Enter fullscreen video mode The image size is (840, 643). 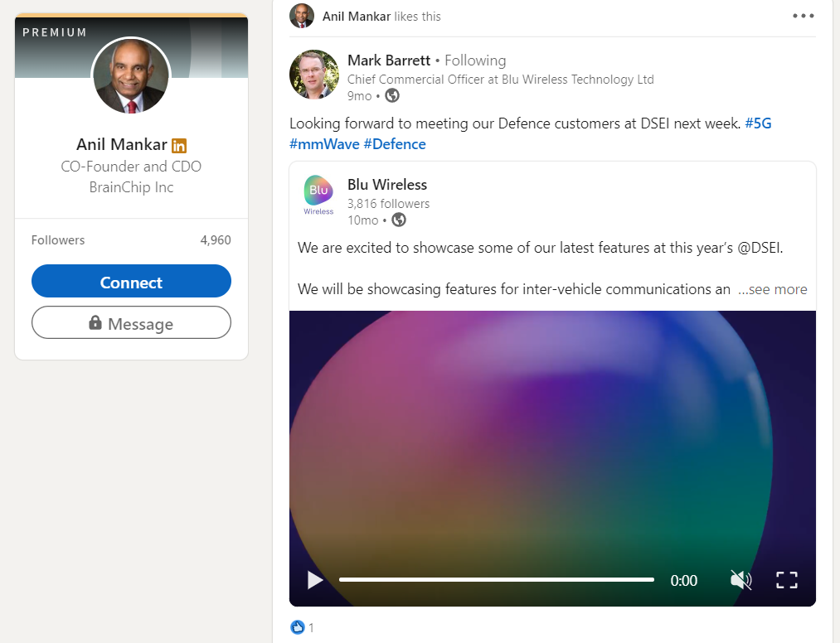point(786,580)
